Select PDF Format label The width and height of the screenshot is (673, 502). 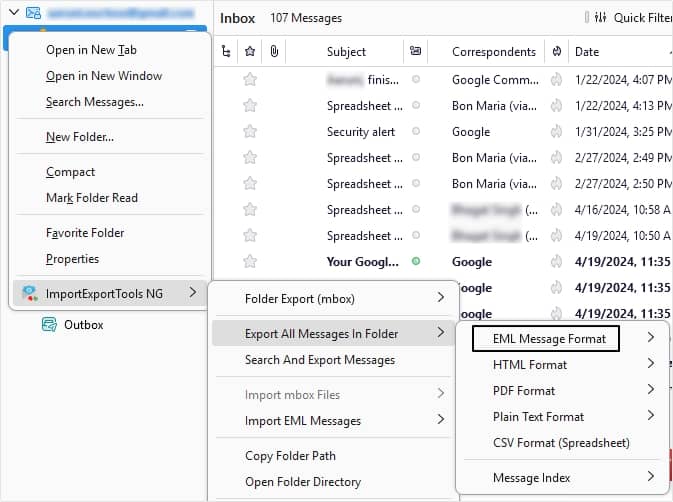524,391
